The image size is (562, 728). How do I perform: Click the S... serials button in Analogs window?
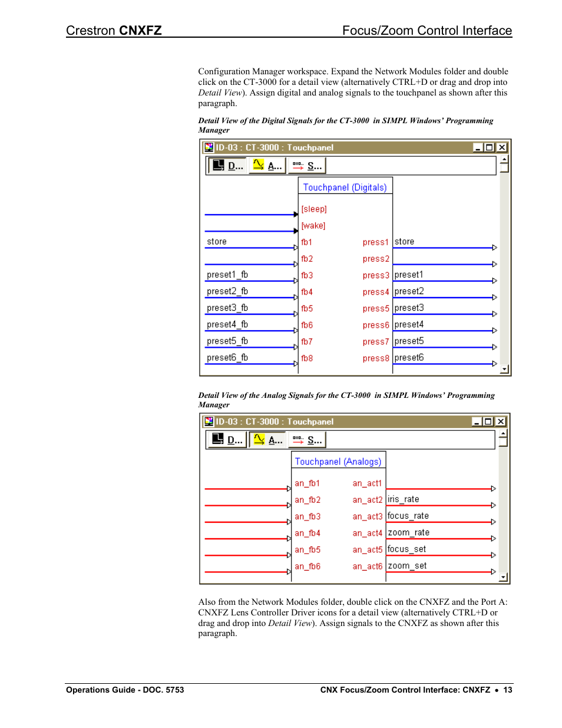(307, 440)
